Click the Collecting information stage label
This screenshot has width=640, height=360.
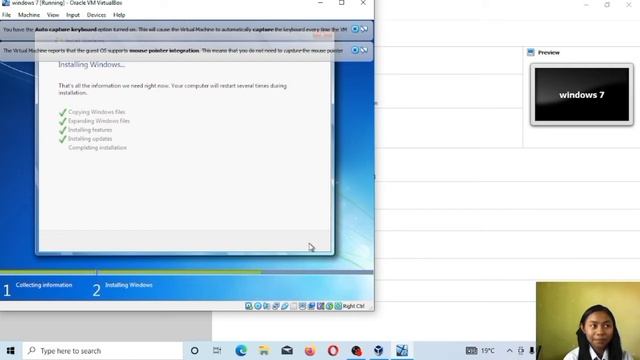pyautogui.click(x=44, y=285)
